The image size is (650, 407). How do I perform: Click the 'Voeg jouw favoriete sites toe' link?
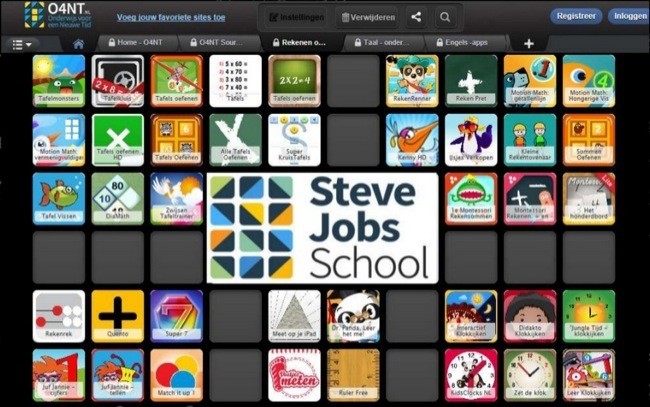pos(172,17)
